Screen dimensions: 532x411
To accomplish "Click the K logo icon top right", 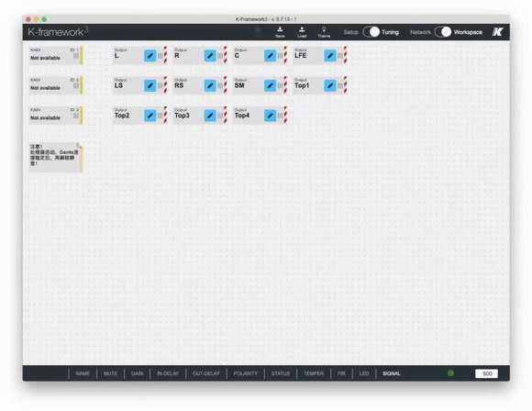I will coord(497,32).
